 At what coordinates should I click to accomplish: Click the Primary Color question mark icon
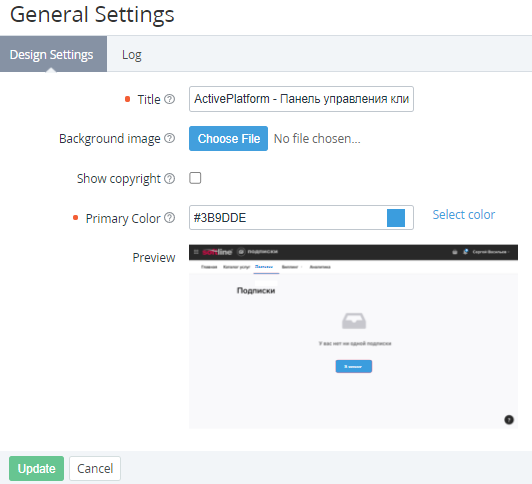tap(169, 217)
